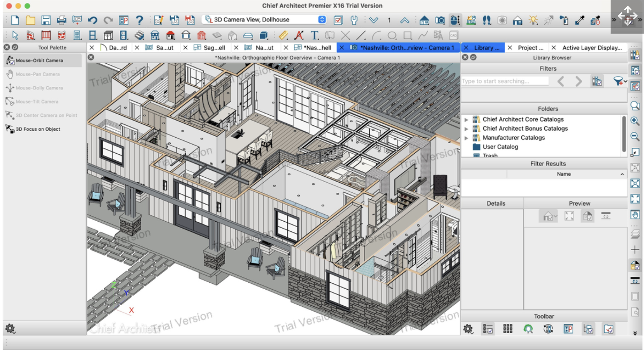Toggle the list view option in Library toolbar
Viewport: 644px width, 350px height.
pos(488,329)
